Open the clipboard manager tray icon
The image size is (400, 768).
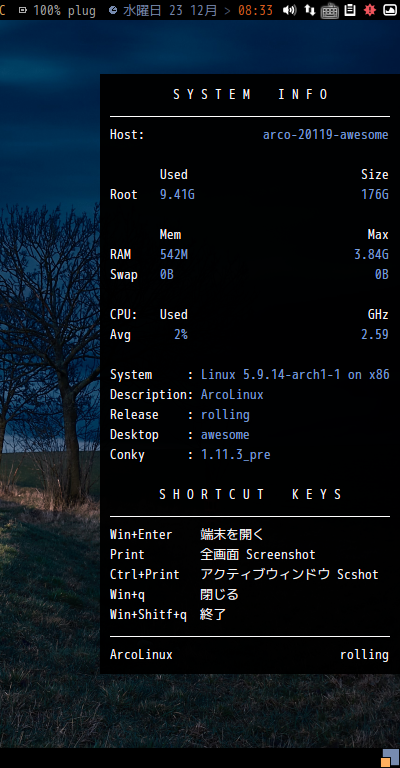click(x=350, y=10)
